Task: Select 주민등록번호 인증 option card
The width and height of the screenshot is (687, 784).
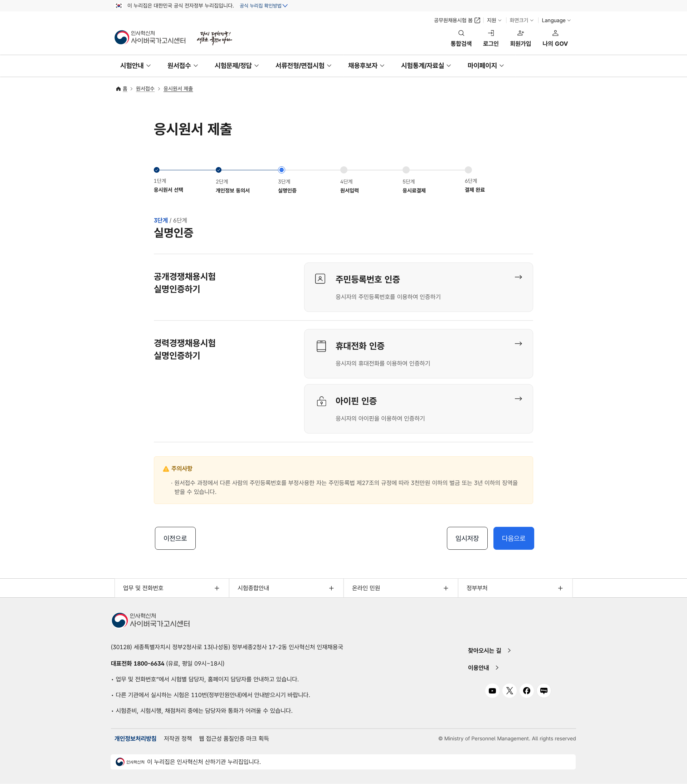Action: pyautogui.click(x=418, y=287)
